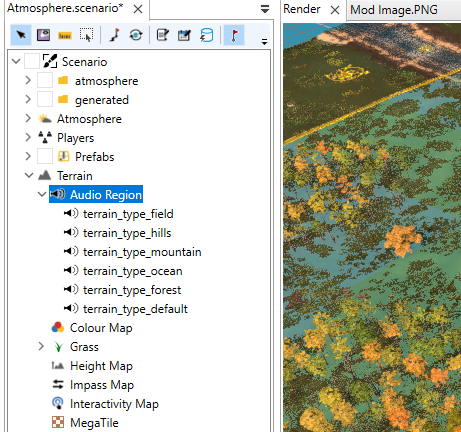
Task: Click the spline path toolbar icon
Action: click(x=114, y=35)
